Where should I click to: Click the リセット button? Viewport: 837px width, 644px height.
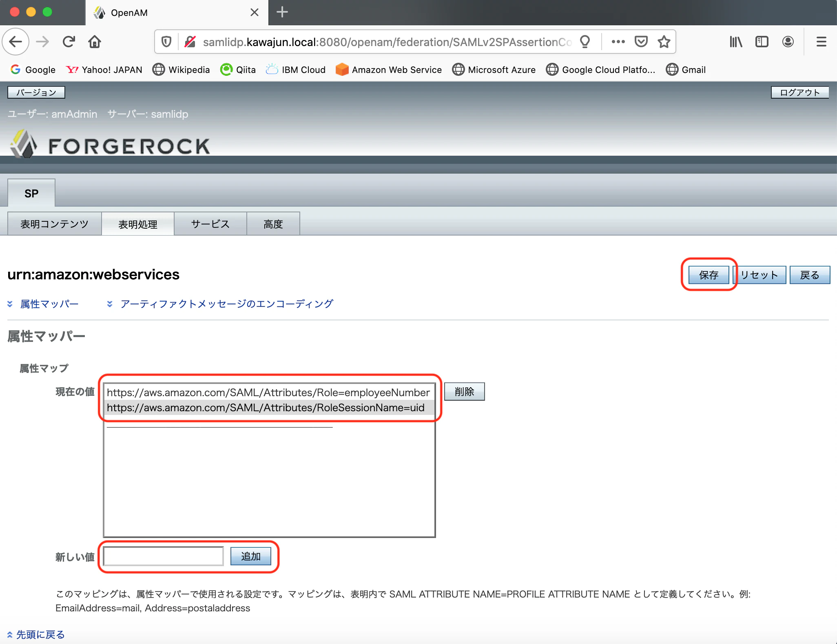(x=759, y=275)
